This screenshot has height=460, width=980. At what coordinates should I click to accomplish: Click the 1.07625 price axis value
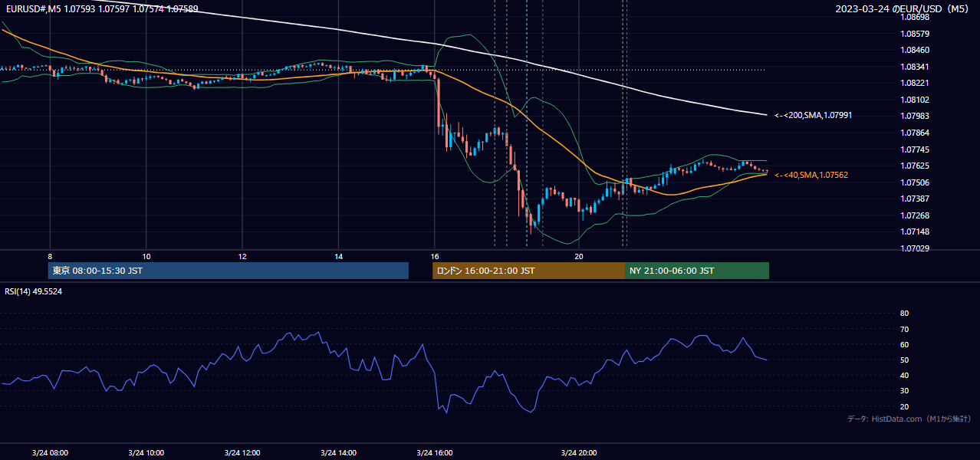point(915,166)
